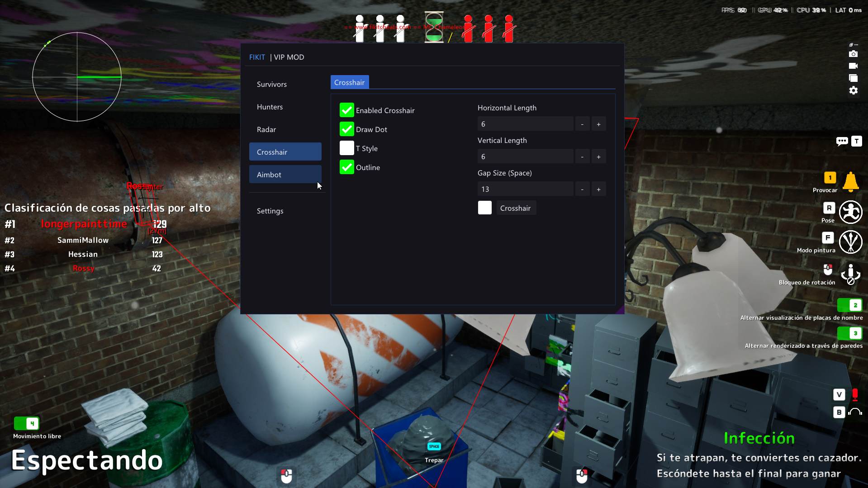
Task: Click the Pose running figure icon
Action: coord(850,212)
